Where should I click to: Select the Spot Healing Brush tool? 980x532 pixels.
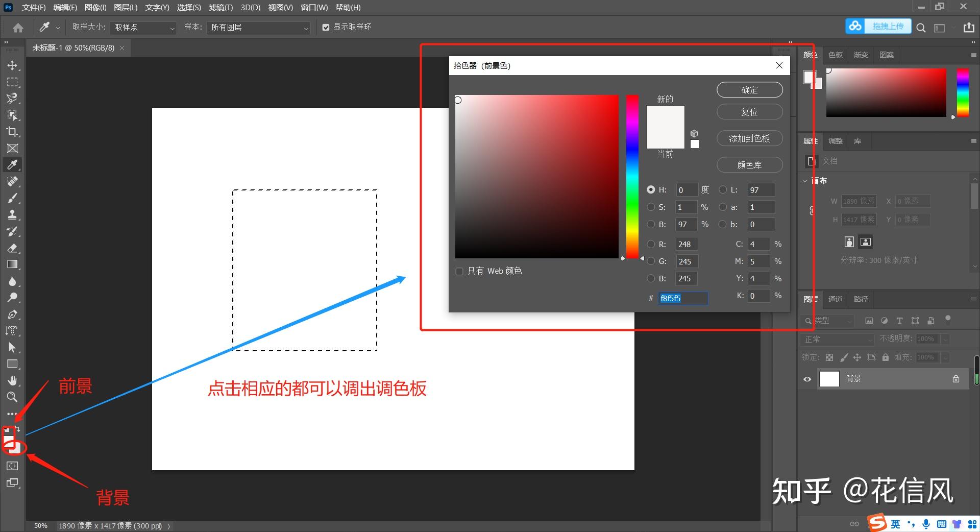[12, 181]
